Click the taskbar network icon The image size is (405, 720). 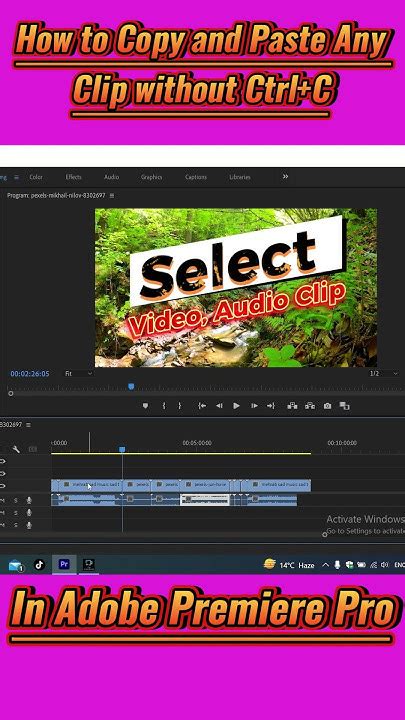click(373, 565)
